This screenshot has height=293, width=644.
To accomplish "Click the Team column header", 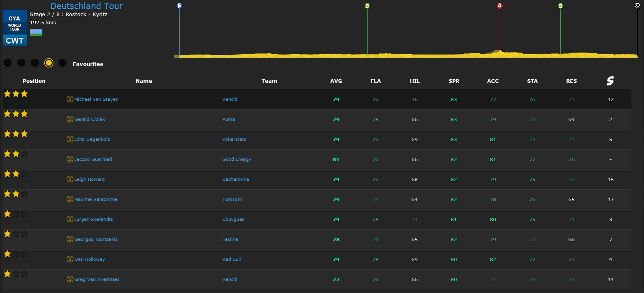I will (269, 81).
